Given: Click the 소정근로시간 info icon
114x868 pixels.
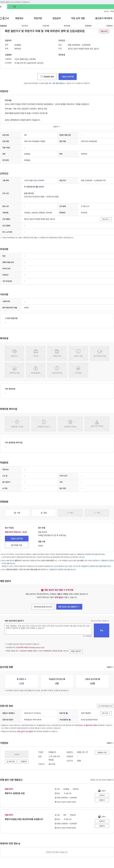Looking at the screenshot, I should (37, 187).
